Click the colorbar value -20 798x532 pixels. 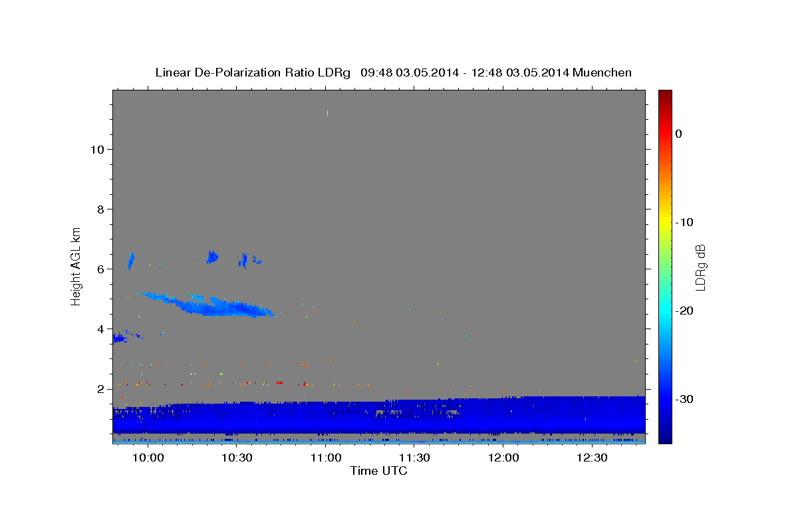(684, 311)
